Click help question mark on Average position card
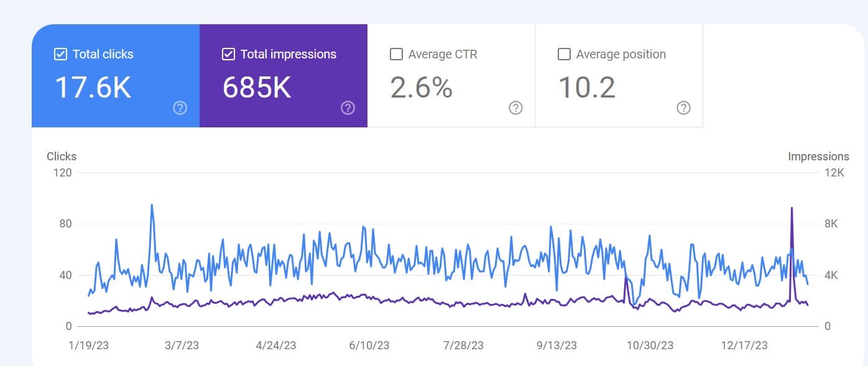 pos(683,109)
